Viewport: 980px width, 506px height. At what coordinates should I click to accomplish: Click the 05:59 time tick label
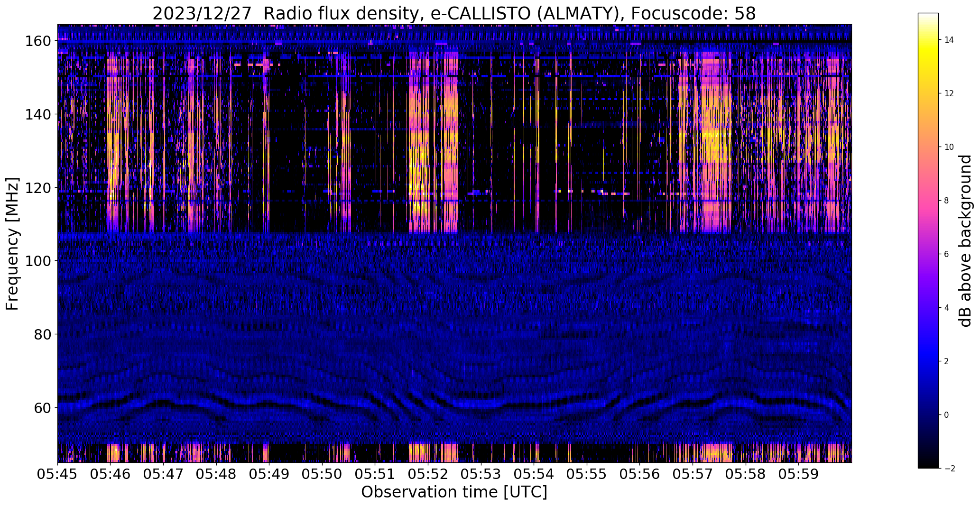[799, 475]
